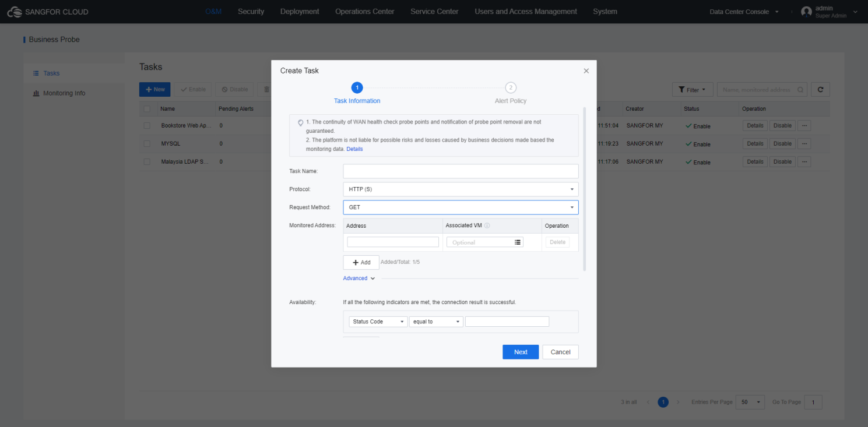Click the search magnifier icon

pyautogui.click(x=801, y=90)
